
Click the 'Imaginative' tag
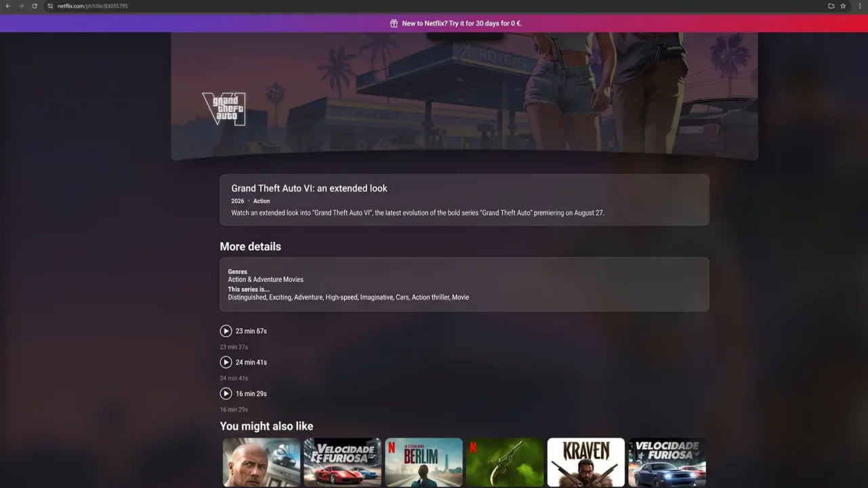(x=376, y=298)
